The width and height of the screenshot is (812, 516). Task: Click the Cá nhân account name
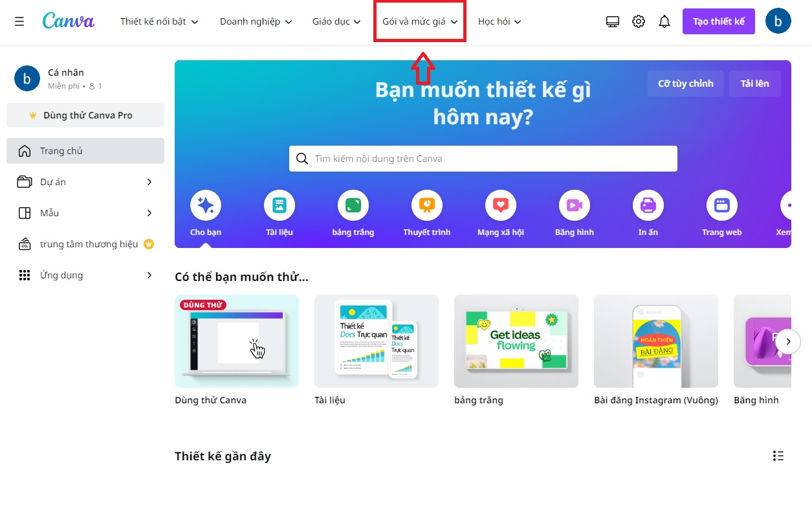coord(66,73)
